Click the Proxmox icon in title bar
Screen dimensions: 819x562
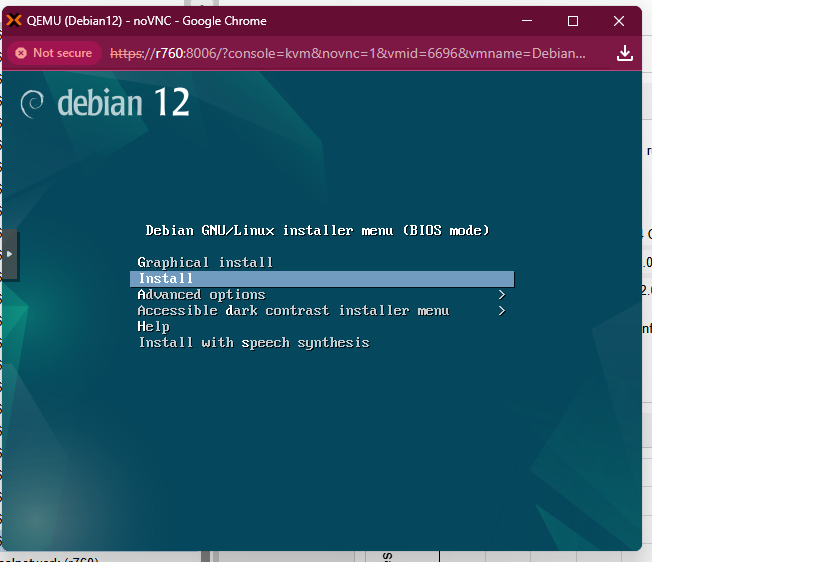15,21
